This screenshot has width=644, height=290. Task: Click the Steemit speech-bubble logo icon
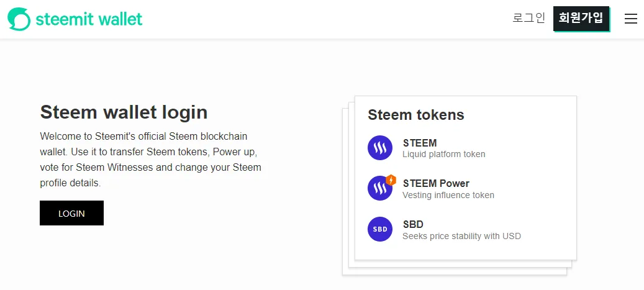pyautogui.click(x=19, y=19)
